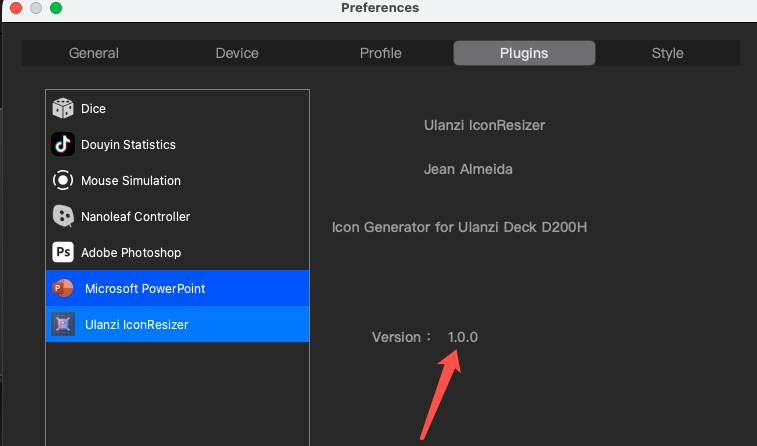Image resolution: width=757 pixels, height=446 pixels.
Task: Click the version value 1.0.0
Action: [x=463, y=337]
